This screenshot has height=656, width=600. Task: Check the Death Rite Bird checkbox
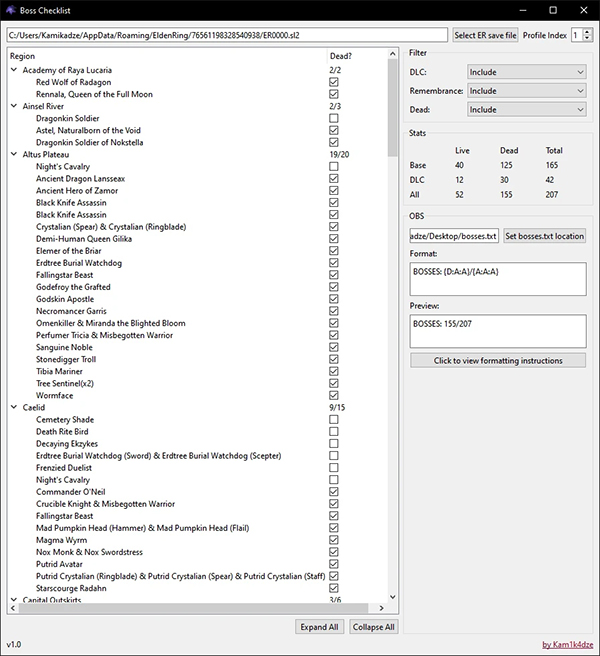[333, 431]
